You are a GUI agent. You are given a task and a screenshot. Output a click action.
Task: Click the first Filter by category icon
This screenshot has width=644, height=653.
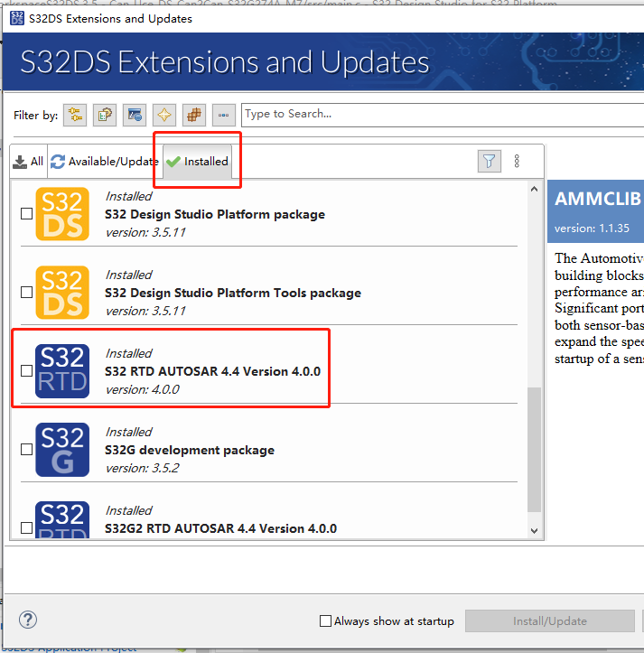75,115
